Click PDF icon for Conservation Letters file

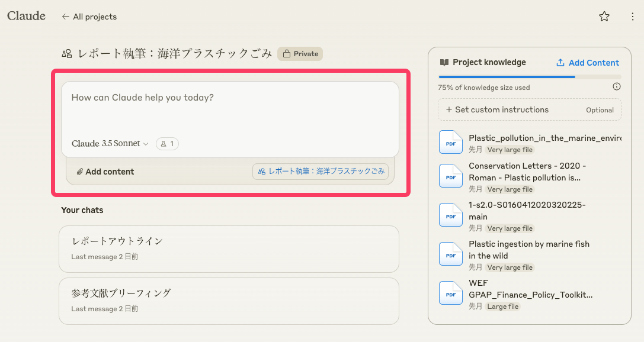coord(450,176)
